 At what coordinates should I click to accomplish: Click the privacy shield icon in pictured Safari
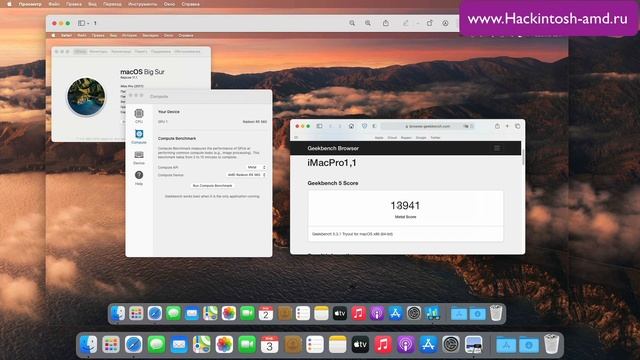[364, 126]
